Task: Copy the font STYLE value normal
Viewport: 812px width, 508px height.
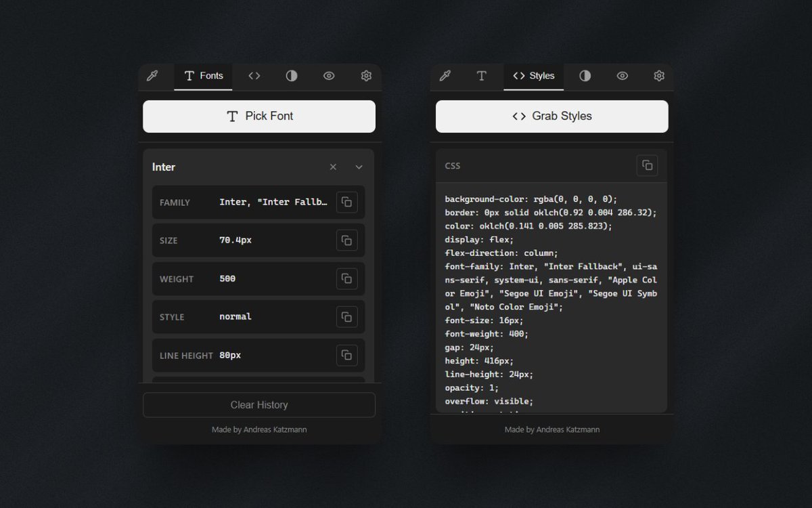Action: click(346, 316)
